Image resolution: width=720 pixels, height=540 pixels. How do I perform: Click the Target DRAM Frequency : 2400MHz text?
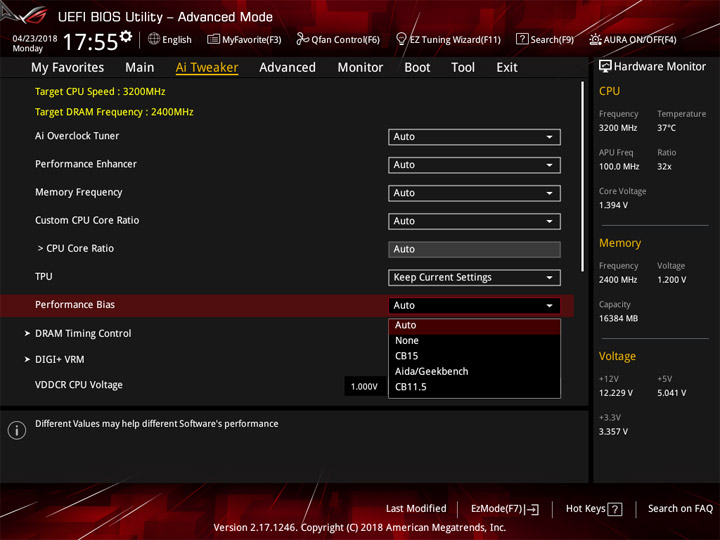tap(114, 112)
